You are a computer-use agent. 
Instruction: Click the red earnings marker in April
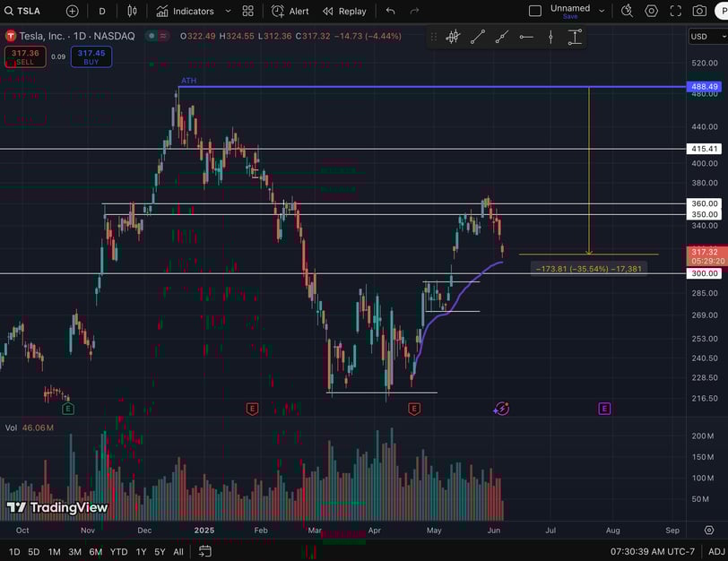coord(414,409)
